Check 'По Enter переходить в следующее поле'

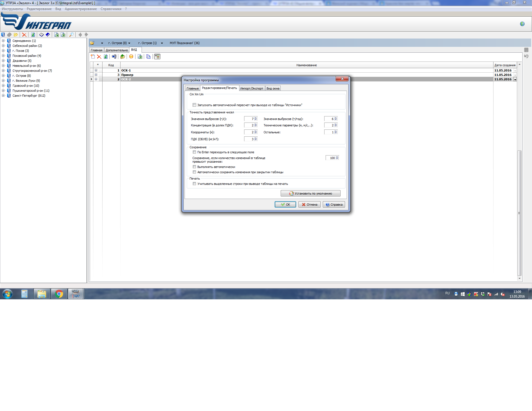[194, 152]
